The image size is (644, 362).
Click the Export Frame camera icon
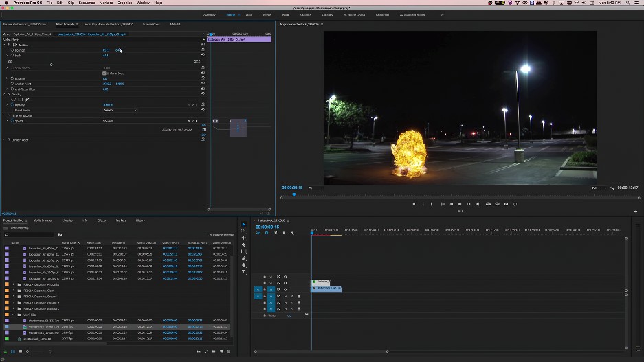pyautogui.click(x=506, y=204)
